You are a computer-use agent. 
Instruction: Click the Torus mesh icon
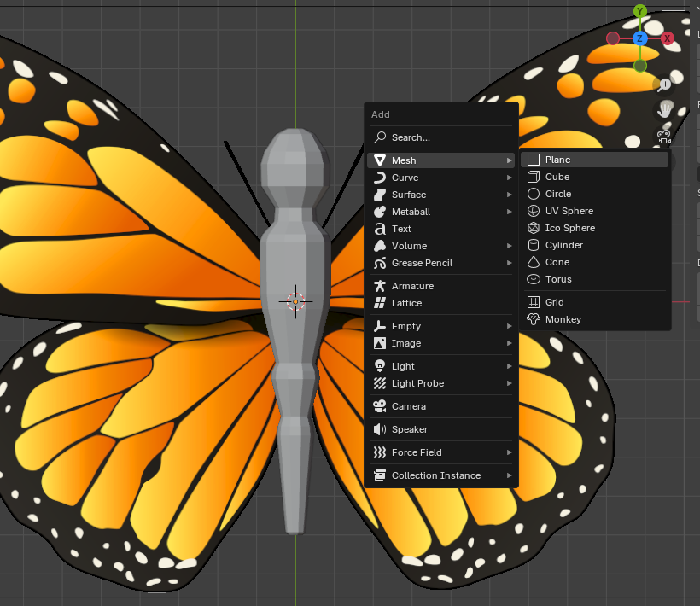click(534, 279)
